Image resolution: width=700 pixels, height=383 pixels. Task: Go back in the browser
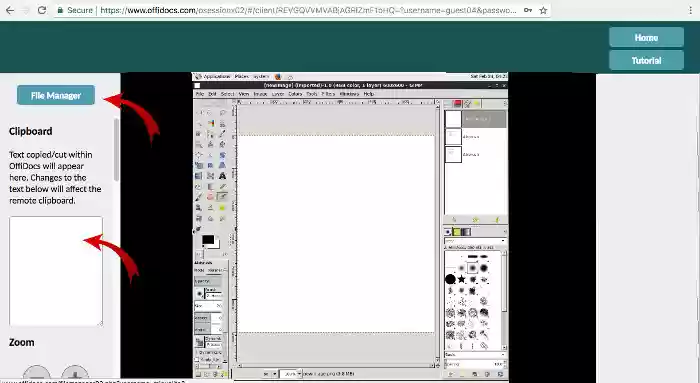pos(10,10)
